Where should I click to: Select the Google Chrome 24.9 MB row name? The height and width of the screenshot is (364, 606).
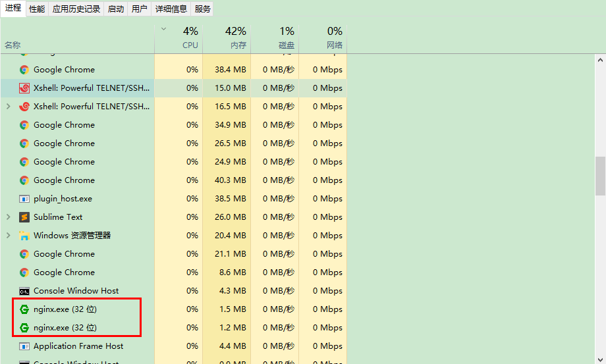[64, 162]
